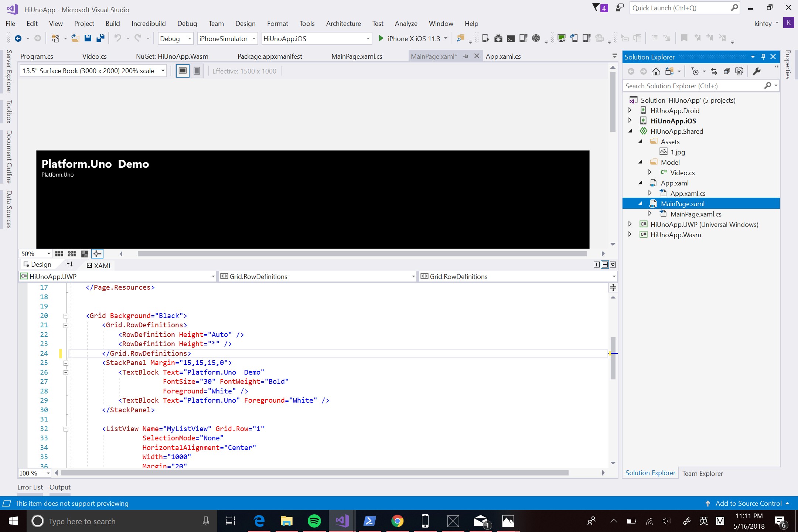Collapse the Grid tag at line 20
Image resolution: width=798 pixels, height=532 pixels.
(x=66, y=316)
